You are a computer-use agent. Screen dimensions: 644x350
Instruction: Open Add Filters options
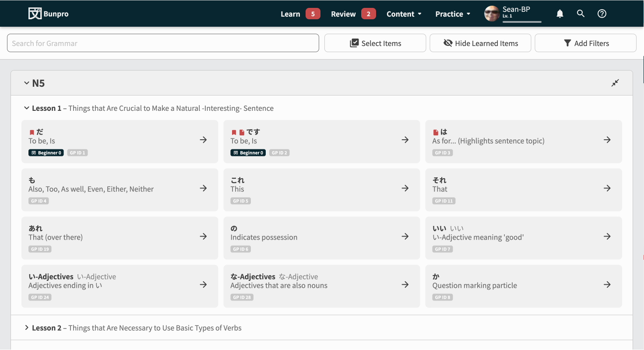585,43
